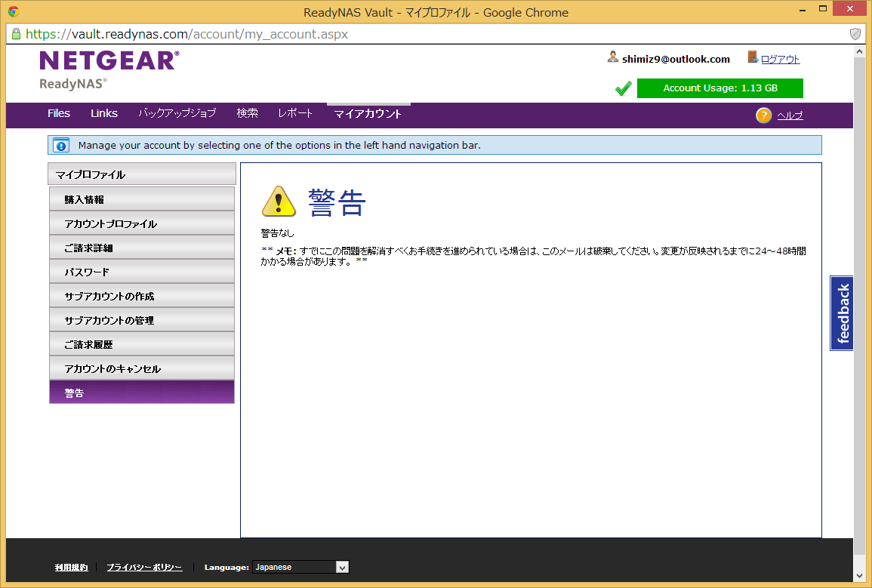
Task: Open the バックアップジョブ tab
Action: [177, 113]
